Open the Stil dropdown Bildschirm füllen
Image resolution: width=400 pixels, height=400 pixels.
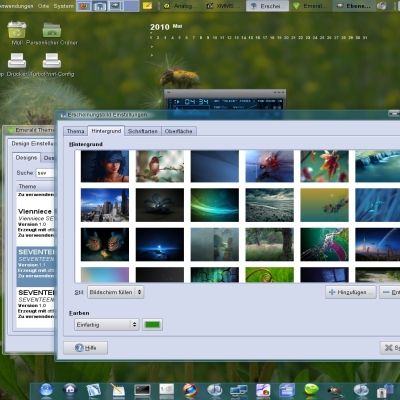116,292
